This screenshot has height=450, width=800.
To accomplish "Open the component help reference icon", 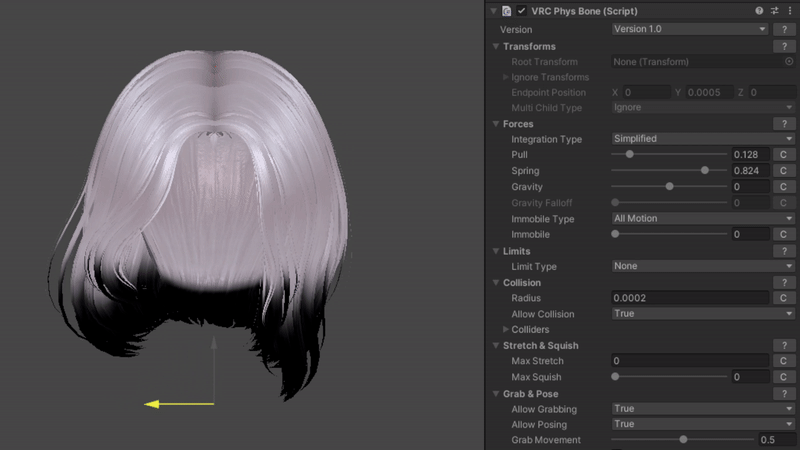I will click(760, 11).
